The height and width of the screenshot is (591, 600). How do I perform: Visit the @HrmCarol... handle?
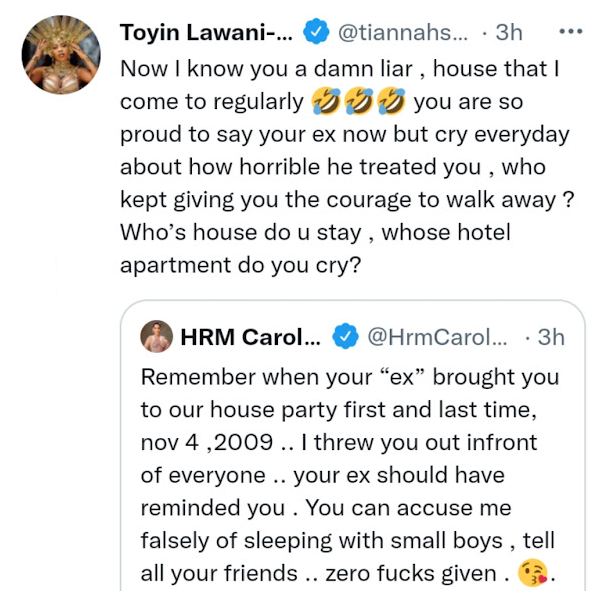coord(437,337)
